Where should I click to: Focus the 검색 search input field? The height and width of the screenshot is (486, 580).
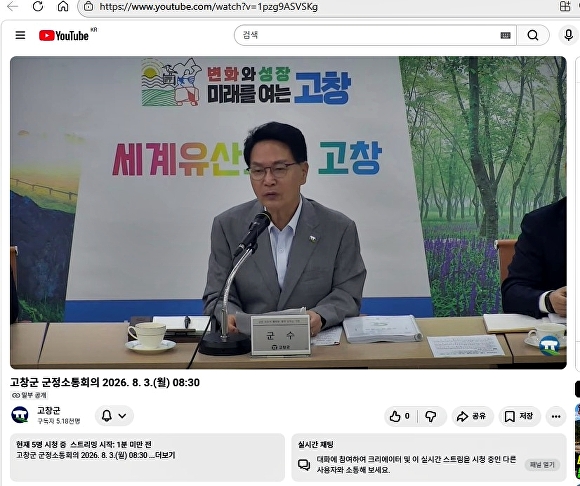370,35
